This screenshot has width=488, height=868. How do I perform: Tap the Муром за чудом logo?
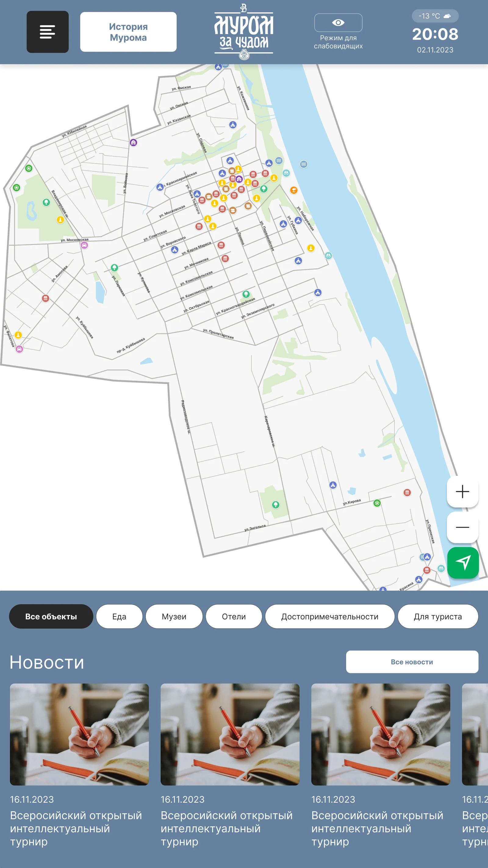[x=244, y=32]
